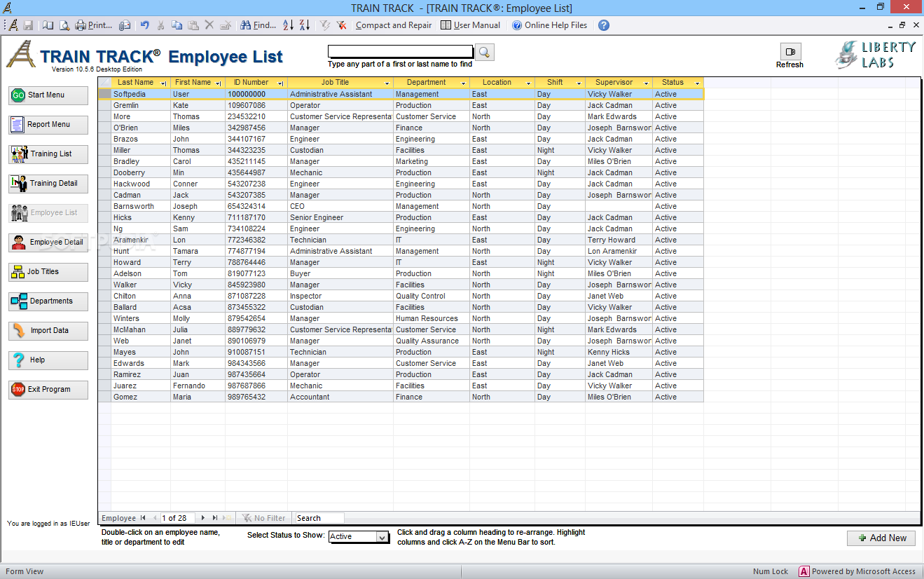Click the supervisor cell 'Terry Howard'
Screen dimensions: 924x579
point(619,240)
